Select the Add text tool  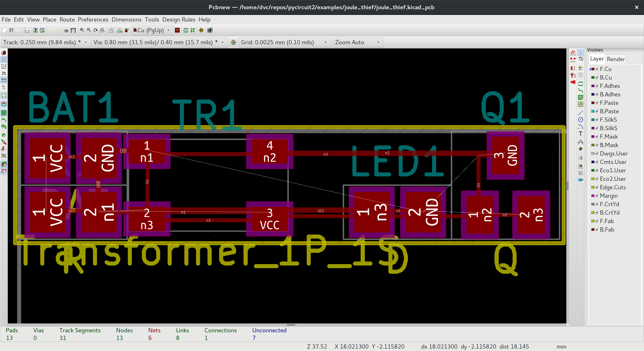pos(580,134)
